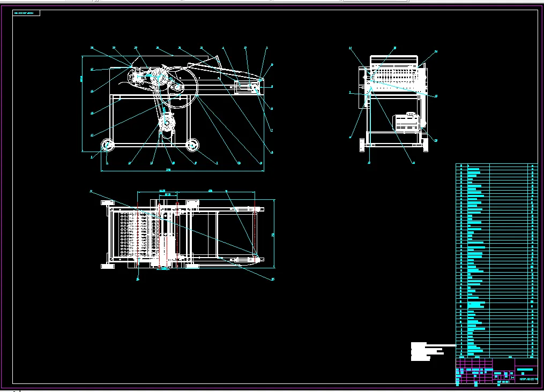The image size is (544, 392).
Task: Select the right caster wheel in the front elevation view
Action: [192, 145]
